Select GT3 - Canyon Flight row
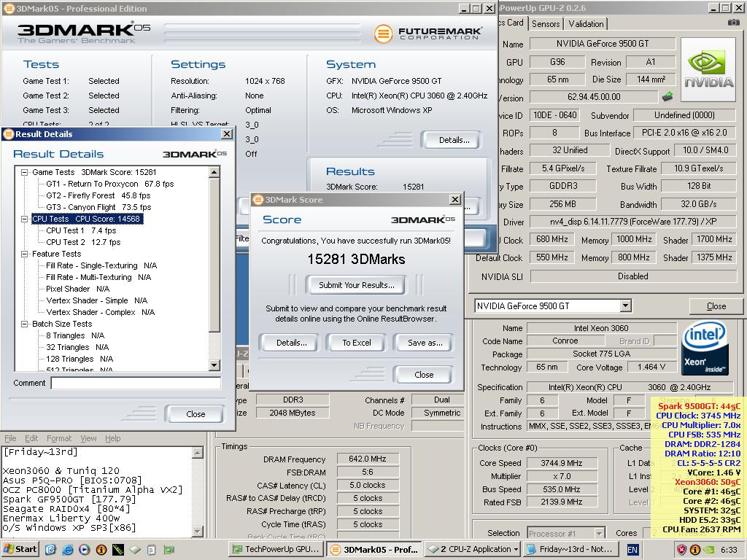 click(x=98, y=208)
